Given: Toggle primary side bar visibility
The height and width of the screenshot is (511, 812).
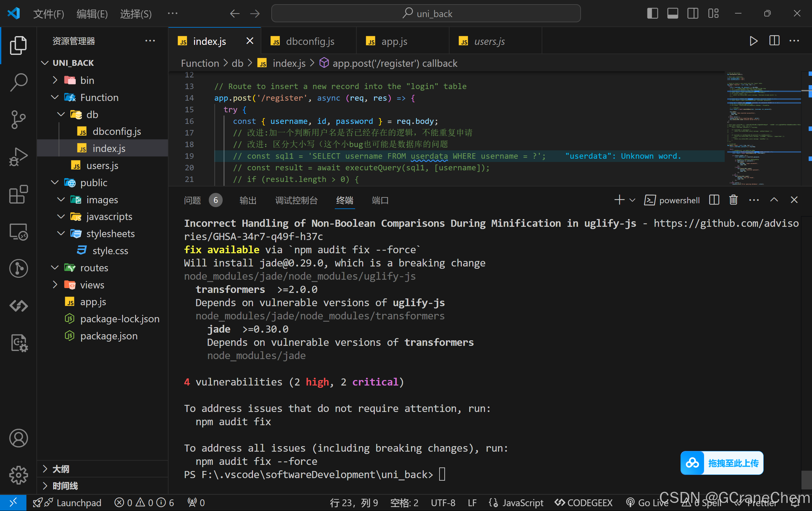Looking at the screenshot, I should pos(652,14).
